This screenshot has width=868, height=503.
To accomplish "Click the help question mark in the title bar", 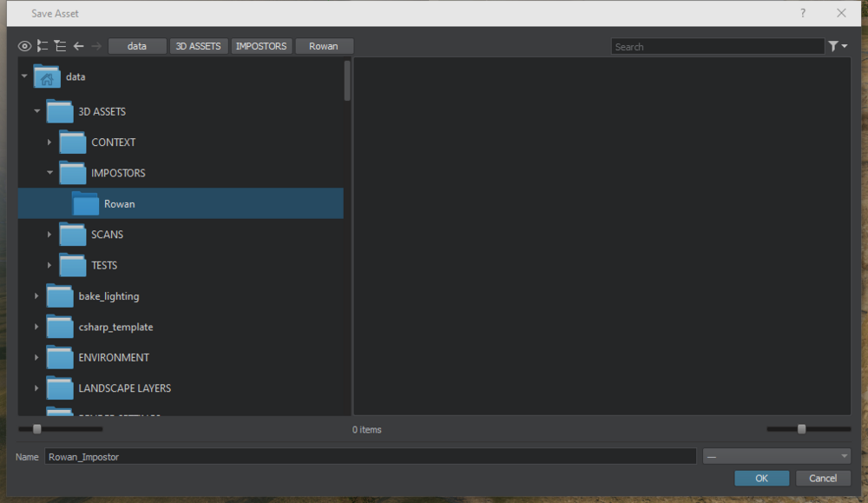I will click(x=803, y=13).
